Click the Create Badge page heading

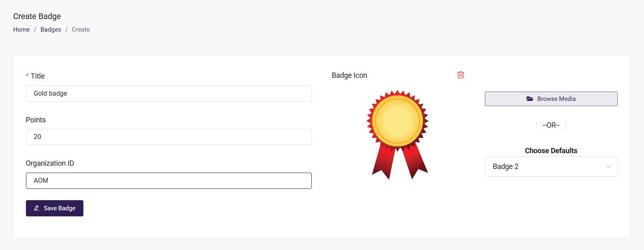[37, 16]
